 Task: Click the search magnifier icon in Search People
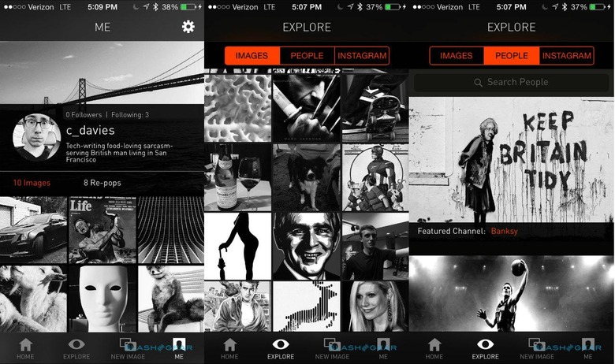478,82
